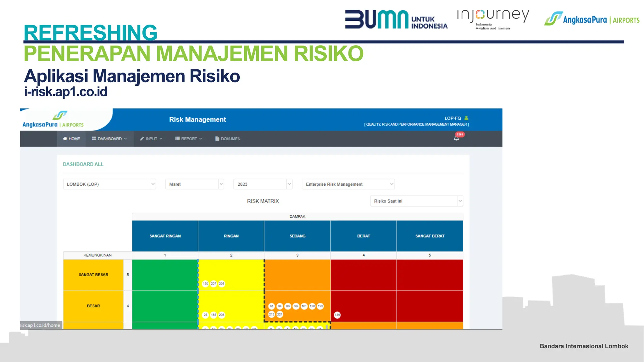Open the DASHBOARD menu
Viewport: 644px width, 362px height.
[x=109, y=139]
